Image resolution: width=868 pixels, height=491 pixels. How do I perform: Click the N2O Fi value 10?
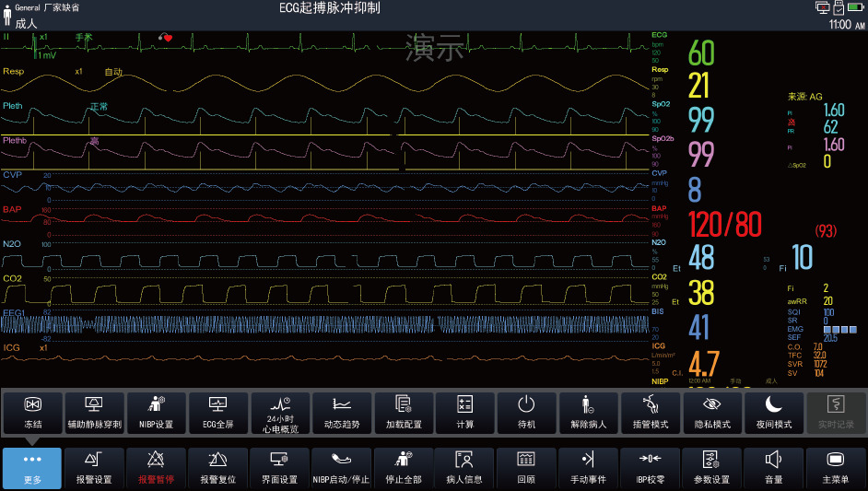tap(803, 257)
